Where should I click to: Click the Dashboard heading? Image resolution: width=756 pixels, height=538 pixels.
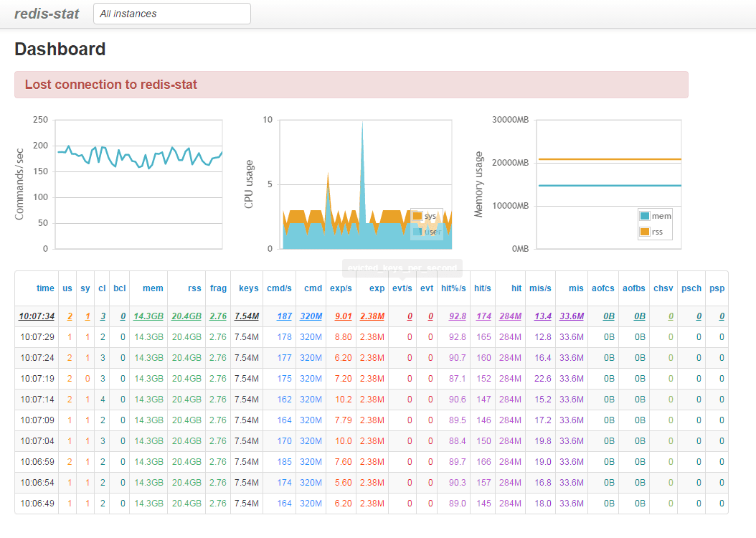coord(60,49)
